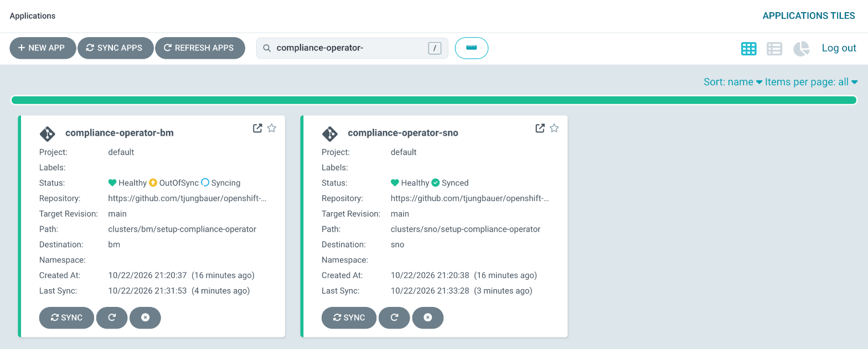The image size is (868, 349).
Task: Click git icon of compliance-operator-bm
Action: click(x=48, y=134)
